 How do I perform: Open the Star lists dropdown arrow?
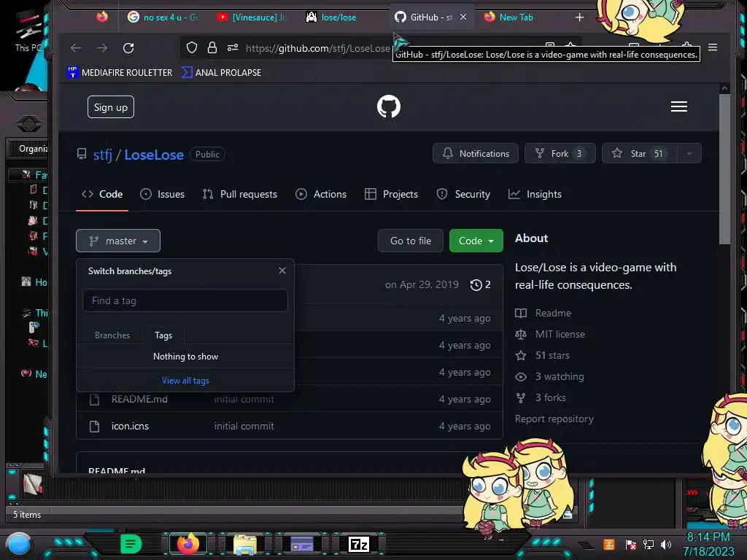pyautogui.click(x=689, y=153)
